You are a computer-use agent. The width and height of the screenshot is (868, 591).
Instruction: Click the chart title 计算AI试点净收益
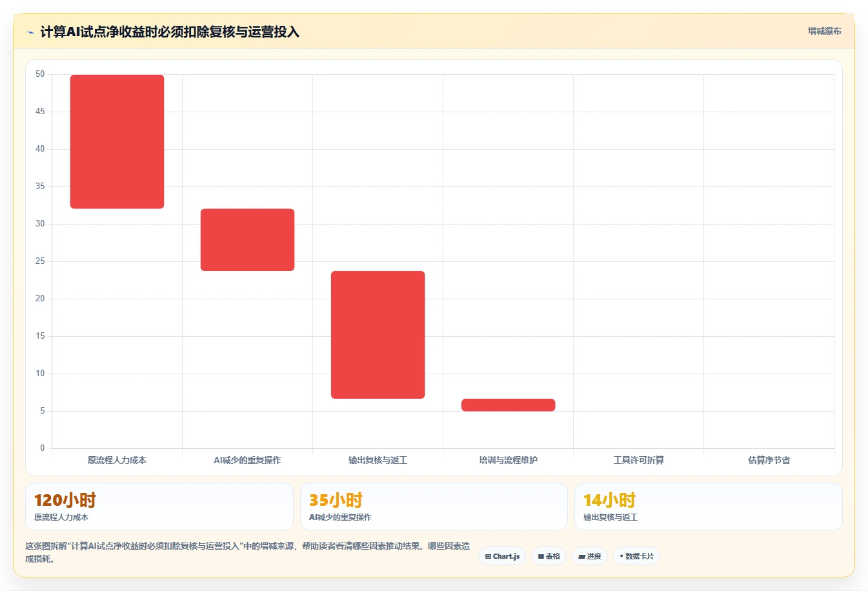coord(170,32)
